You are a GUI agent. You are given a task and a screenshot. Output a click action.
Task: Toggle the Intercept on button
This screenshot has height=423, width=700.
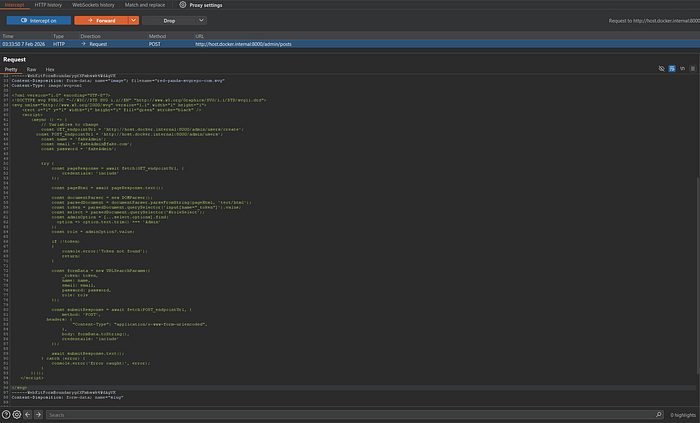(39, 21)
